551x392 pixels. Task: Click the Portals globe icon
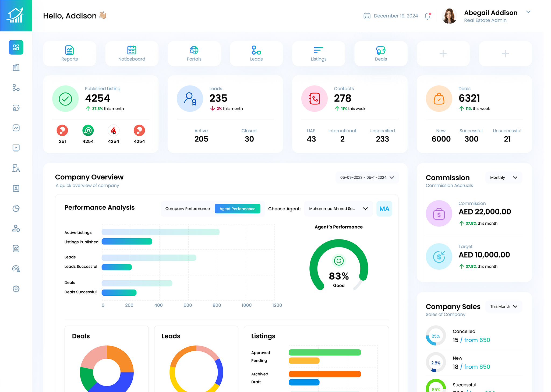[194, 50]
